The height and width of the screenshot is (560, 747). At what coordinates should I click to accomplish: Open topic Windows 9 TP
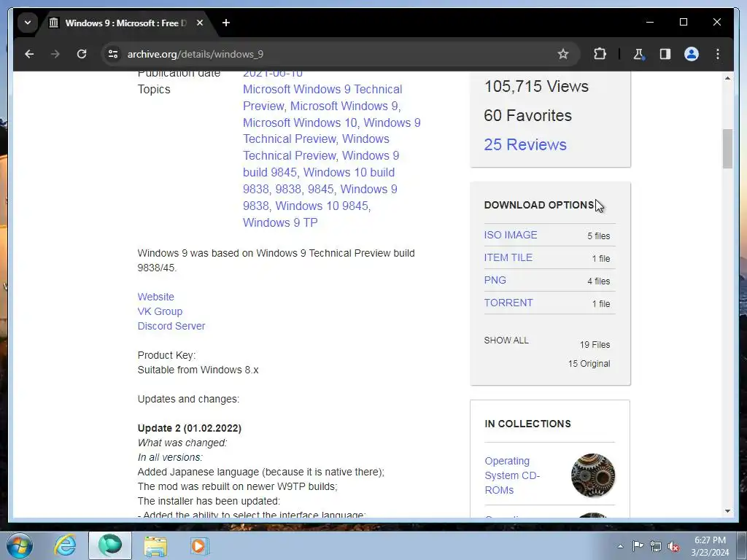coord(280,223)
